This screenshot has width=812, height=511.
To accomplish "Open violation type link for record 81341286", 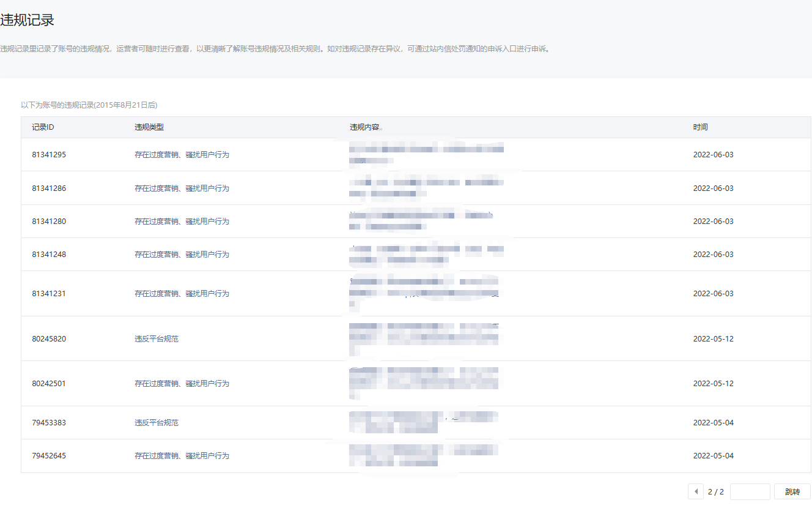I will [x=182, y=188].
